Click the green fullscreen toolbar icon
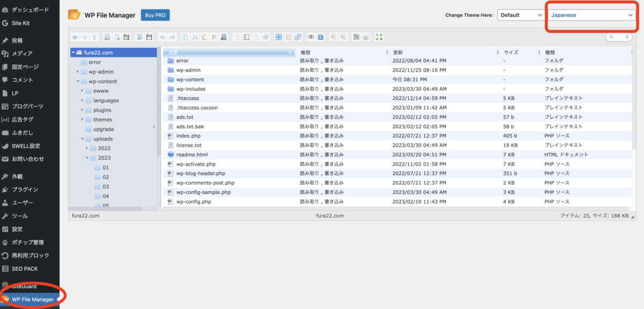 (x=379, y=37)
